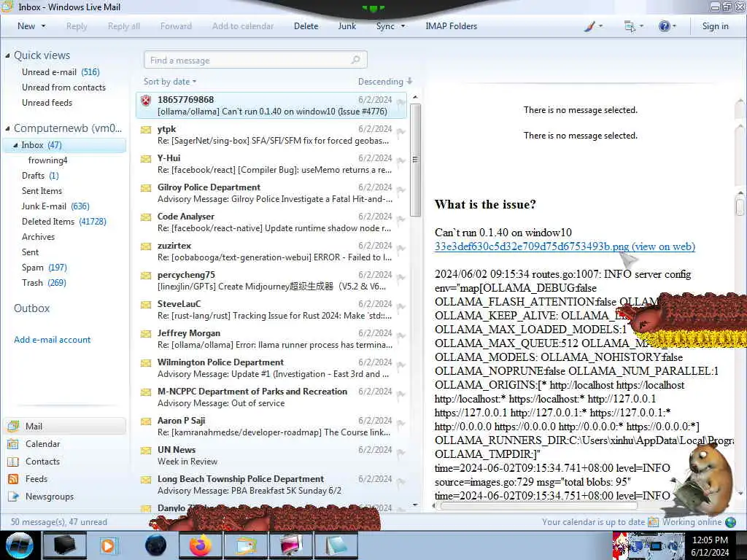Screen dimensions: 747x560
Task: Open the Spam (197) folder
Action: pos(44,268)
